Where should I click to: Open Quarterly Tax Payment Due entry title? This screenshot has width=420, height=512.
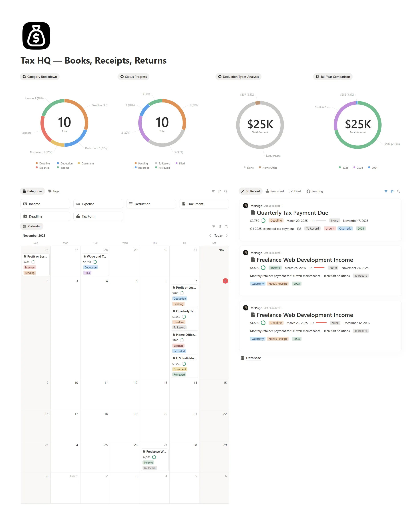pyautogui.click(x=292, y=213)
